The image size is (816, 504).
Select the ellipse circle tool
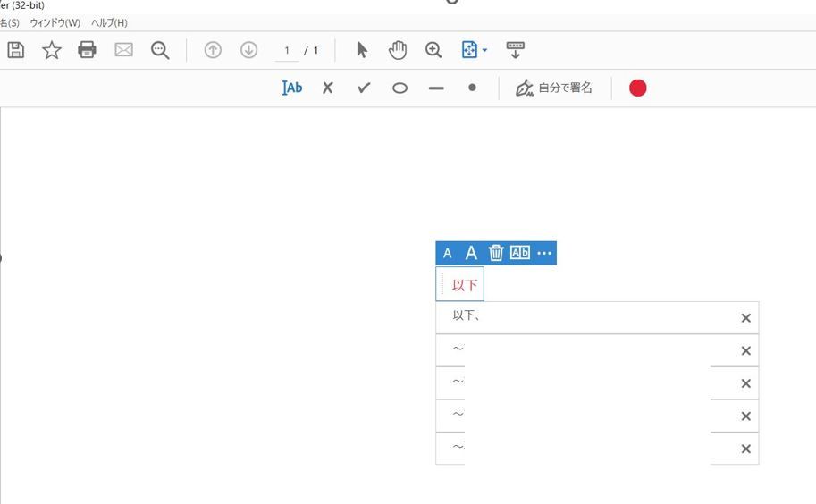(400, 88)
